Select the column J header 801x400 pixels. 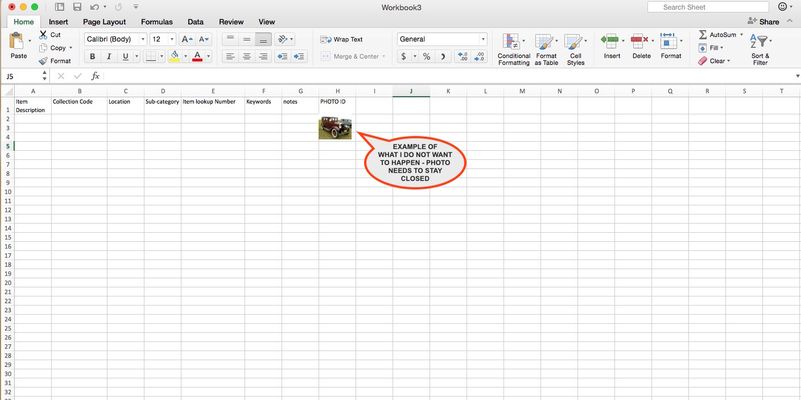(x=411, y=91)
